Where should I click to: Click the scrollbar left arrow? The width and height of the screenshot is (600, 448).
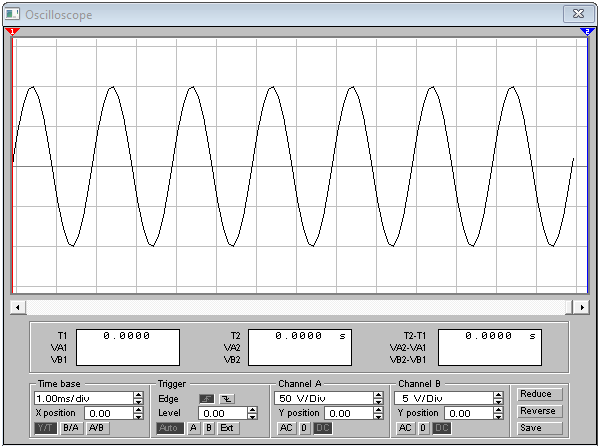click(18, 307)
